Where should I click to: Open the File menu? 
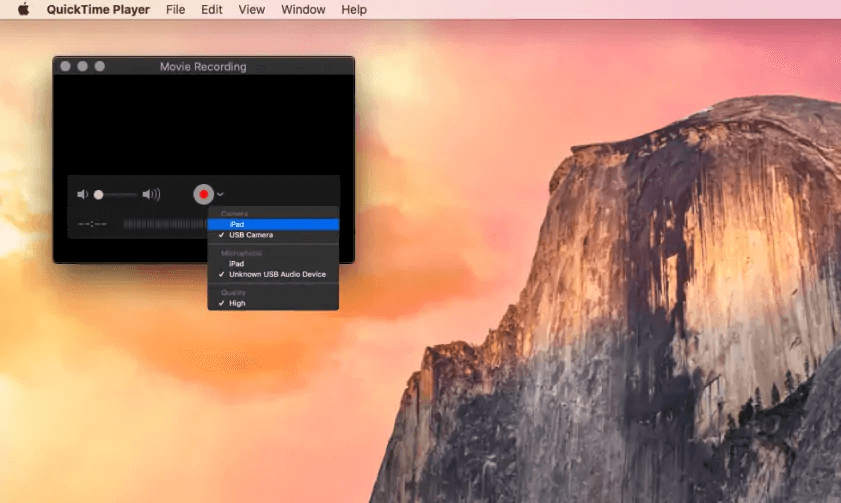[175, 10]
